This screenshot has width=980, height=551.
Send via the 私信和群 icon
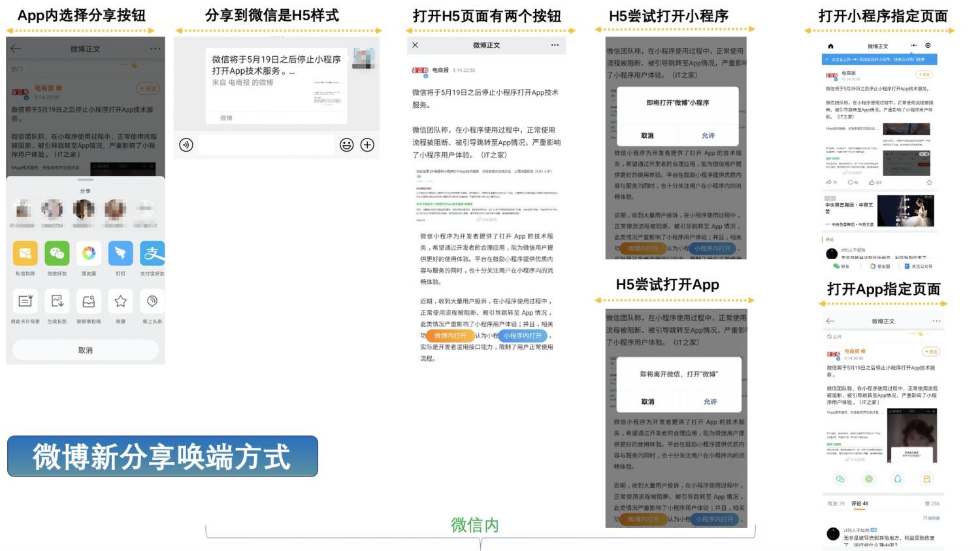coord(25,254)
